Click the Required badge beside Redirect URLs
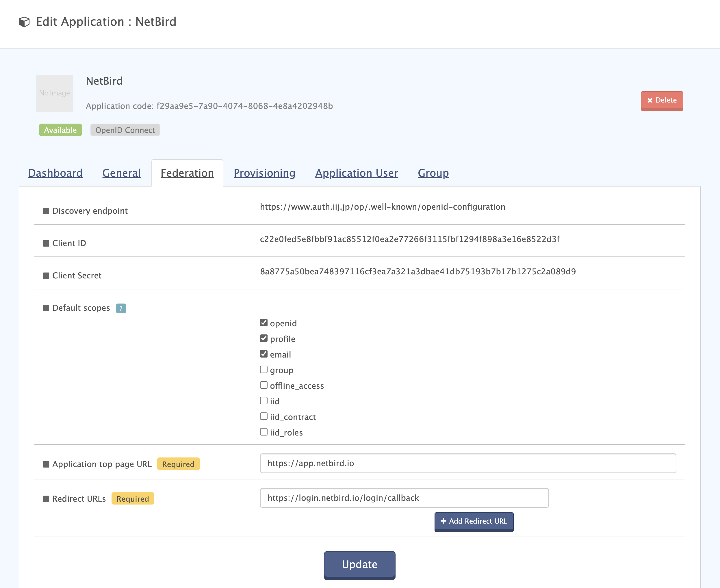 coord(133,498)
